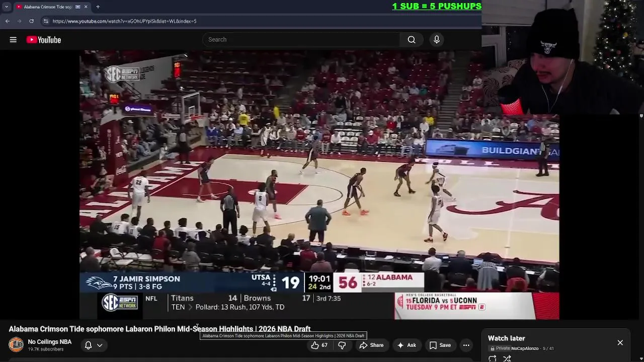Like the video with 67 likes

[319, 345]
